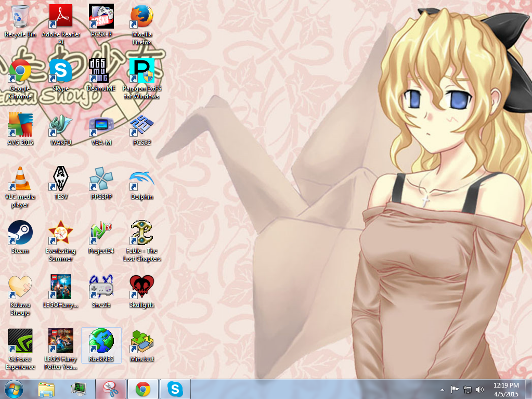Select the Google Chrome desktop shortcut
The width and height of the screenshot is (532, 399).
point(20,79)
